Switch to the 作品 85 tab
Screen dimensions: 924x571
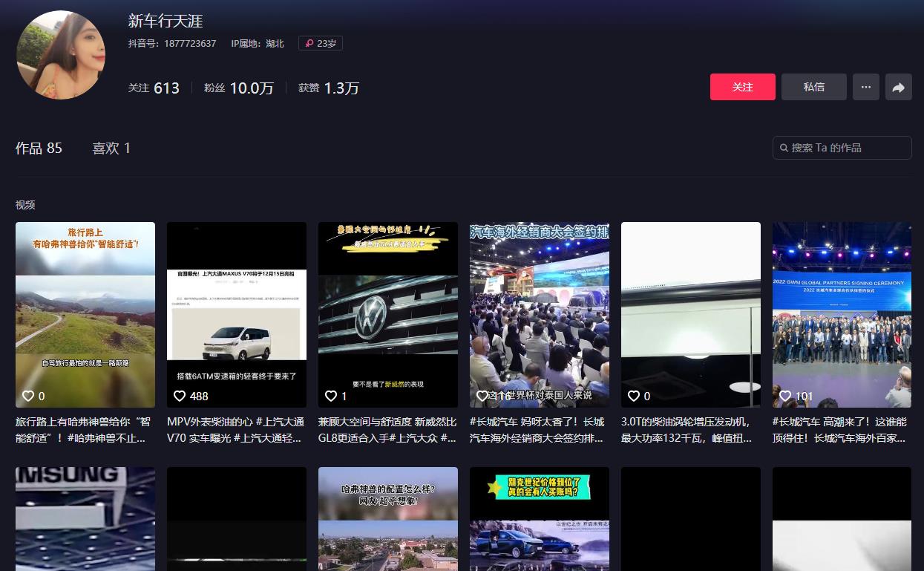[x=39, y=148]
